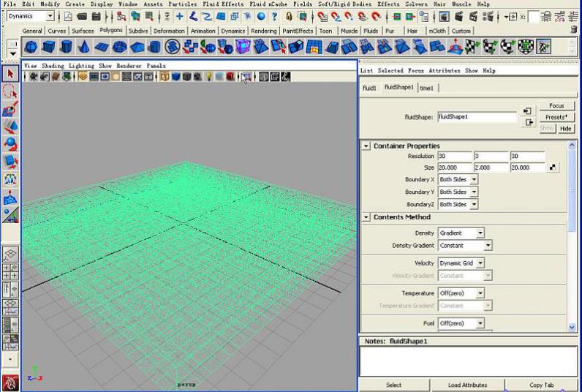Open the fluid1 attribute tab

point(369,88)
